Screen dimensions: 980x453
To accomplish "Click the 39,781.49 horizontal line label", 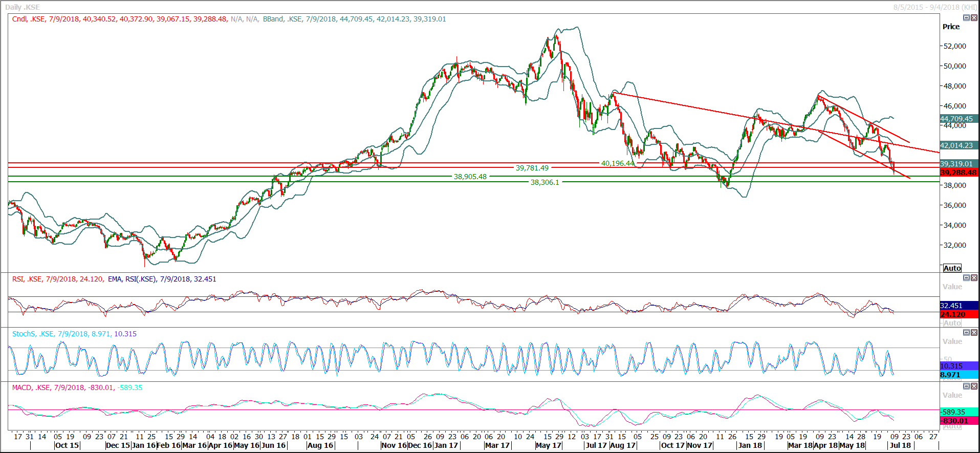I will [x=532, y=168].
